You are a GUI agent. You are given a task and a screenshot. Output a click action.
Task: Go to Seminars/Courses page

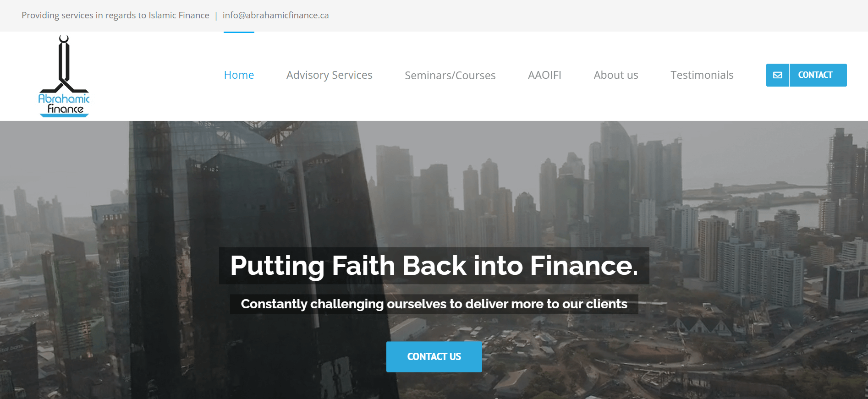(x=450, y=75)
